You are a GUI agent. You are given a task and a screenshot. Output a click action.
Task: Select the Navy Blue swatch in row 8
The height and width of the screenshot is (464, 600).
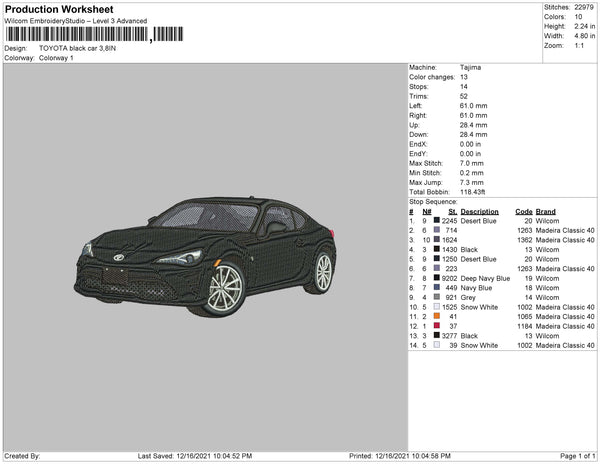(x=437, y=287)
